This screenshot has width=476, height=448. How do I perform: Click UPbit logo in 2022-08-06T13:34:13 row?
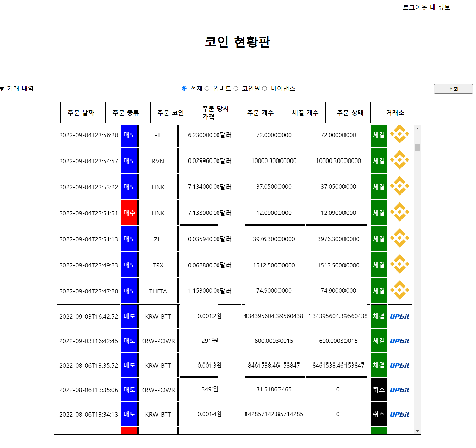point(399,414)
